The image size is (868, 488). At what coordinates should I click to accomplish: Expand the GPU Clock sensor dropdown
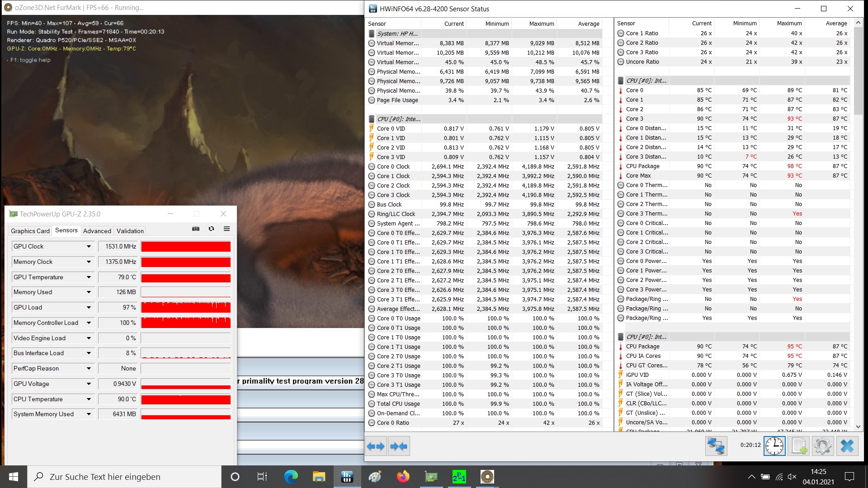[x=89, y=247]
